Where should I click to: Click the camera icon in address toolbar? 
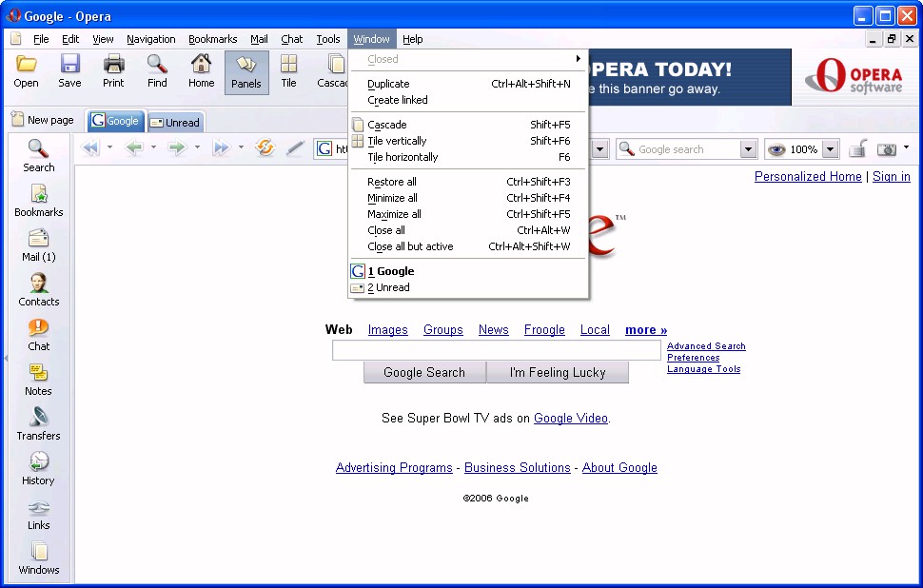pos(887,149)
